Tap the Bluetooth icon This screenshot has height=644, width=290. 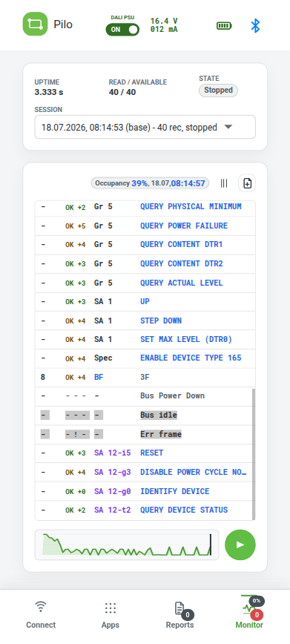(255, 26)
